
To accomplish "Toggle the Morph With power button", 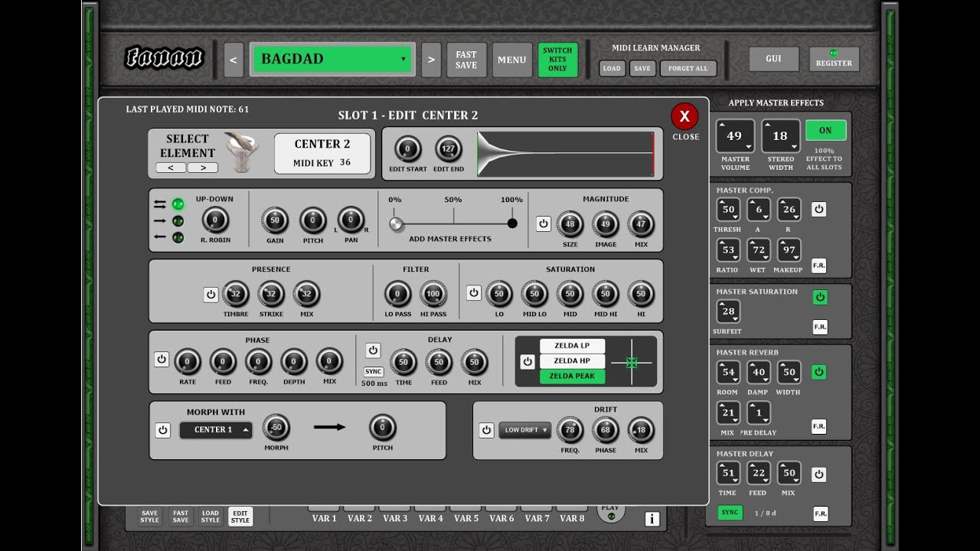I will pyautogui.click(x=162, y=430).
